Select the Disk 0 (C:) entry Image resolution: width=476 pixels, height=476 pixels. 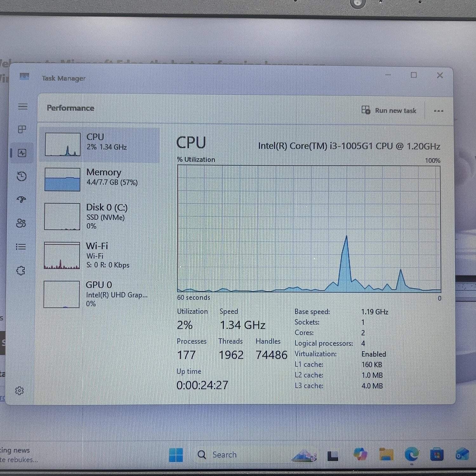tap(100, 216)
